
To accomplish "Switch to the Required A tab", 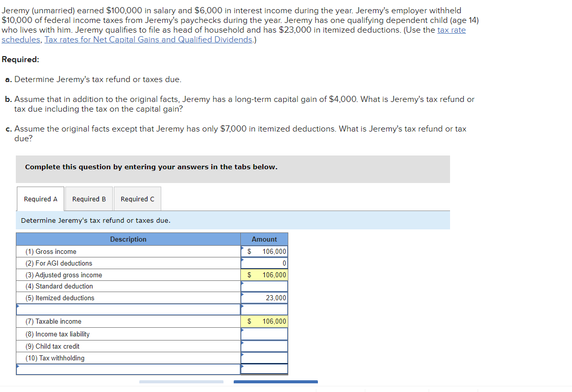I will [40, 199].
